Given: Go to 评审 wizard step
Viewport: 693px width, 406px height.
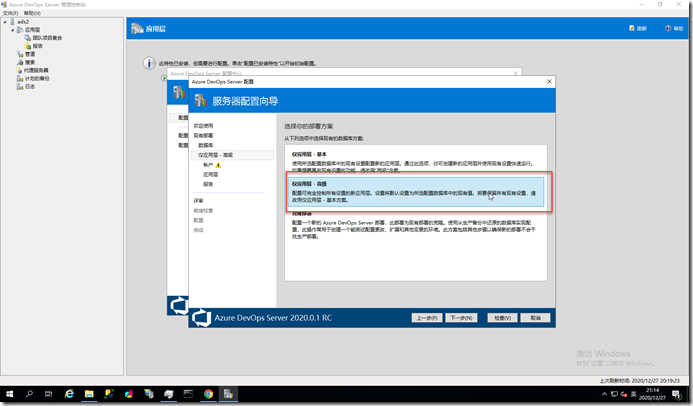Looking at the screenshot, I should 198,201.
